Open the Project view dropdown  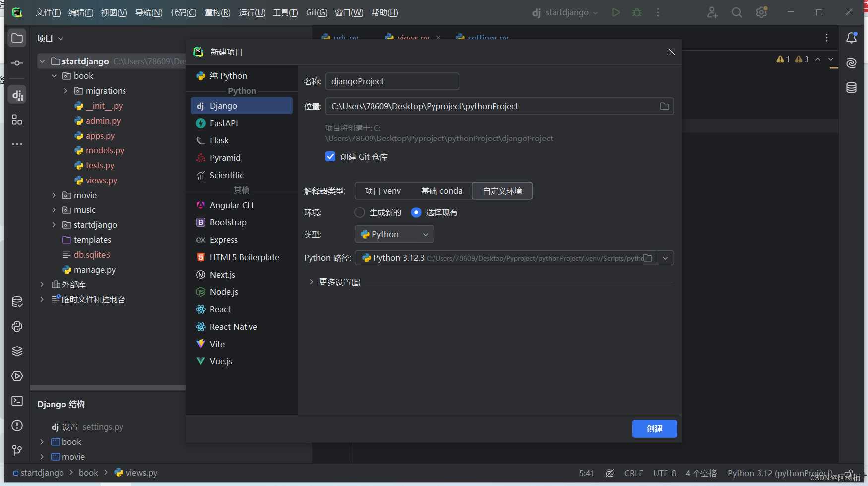[x=50, y=38]
